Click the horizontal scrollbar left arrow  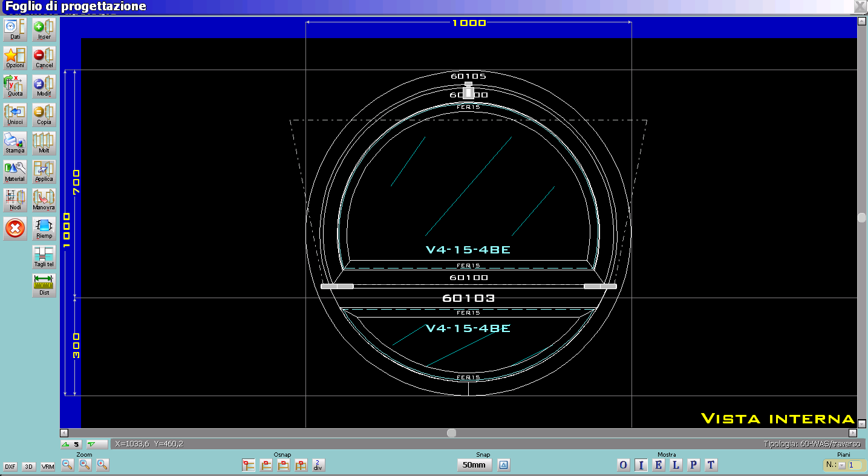[64, 433]
